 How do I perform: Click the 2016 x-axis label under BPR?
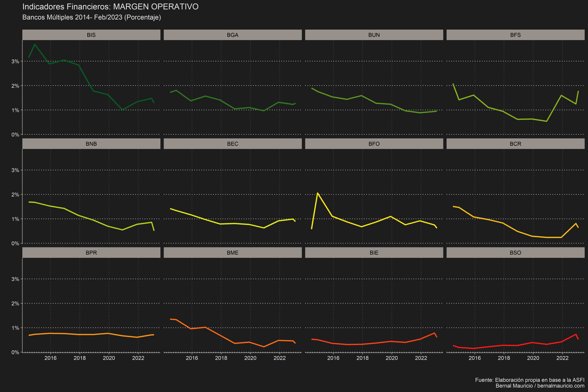pos(50,358)
